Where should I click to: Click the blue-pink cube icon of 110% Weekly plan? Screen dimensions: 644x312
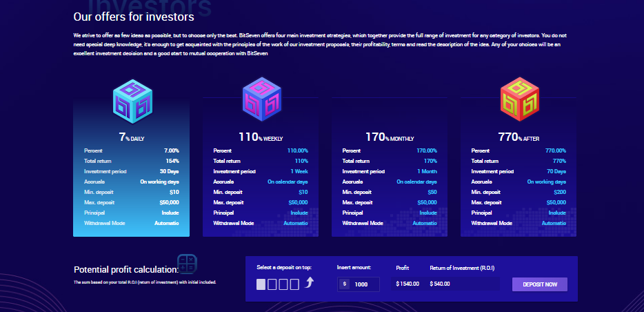tap(261, 99)
